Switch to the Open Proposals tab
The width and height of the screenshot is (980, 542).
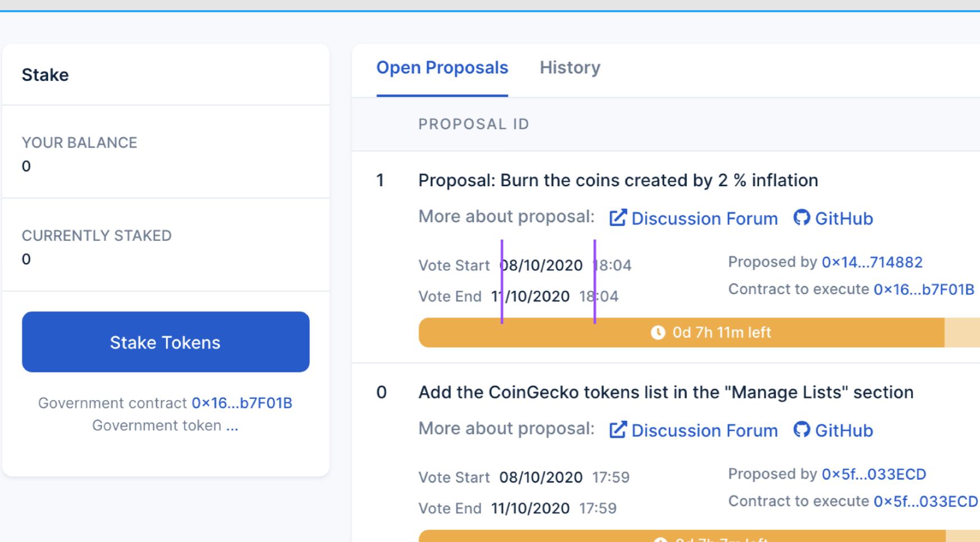tap(442, 68)
